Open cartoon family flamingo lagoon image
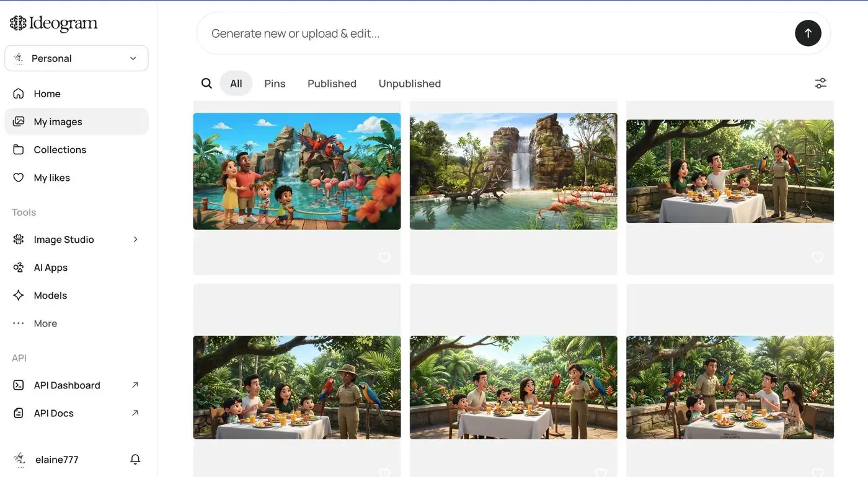Screen dimensions: 868x477 coord(297,171)
